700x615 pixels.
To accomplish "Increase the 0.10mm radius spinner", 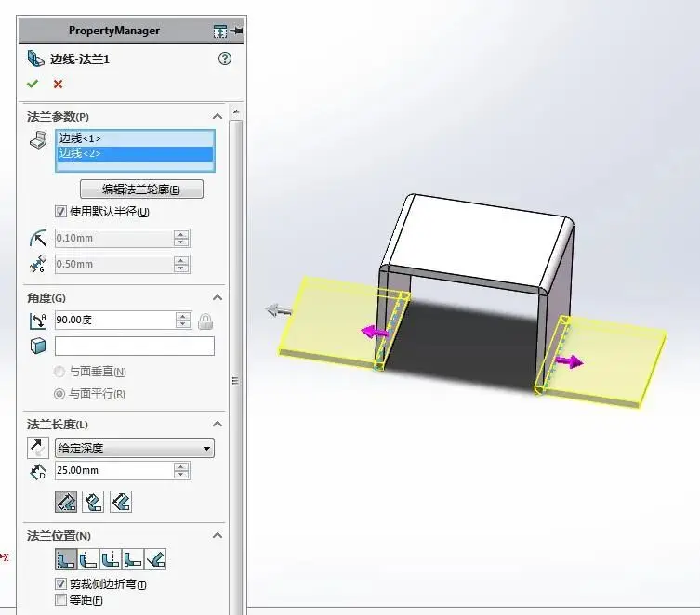I will 181,234.
